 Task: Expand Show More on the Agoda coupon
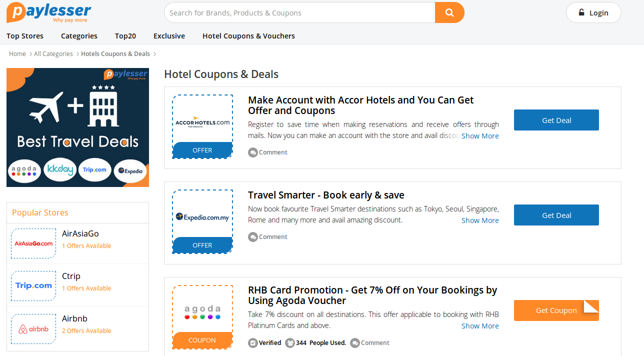point(480,325)
